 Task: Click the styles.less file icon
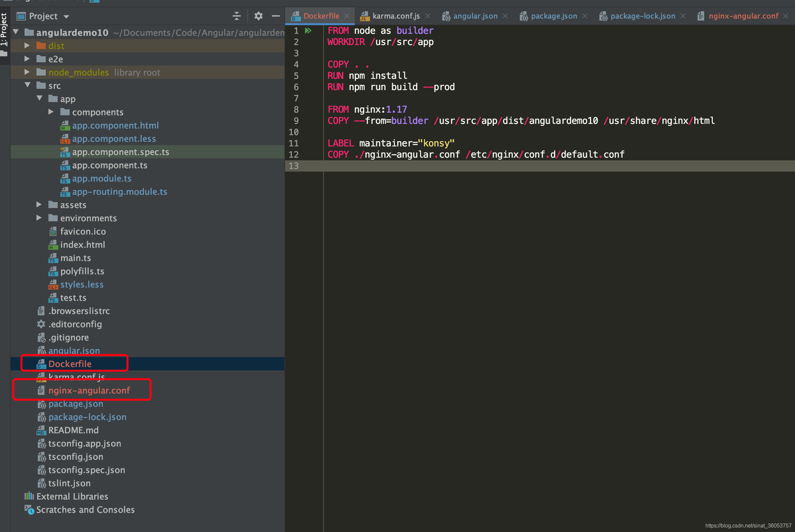(53, 284)
